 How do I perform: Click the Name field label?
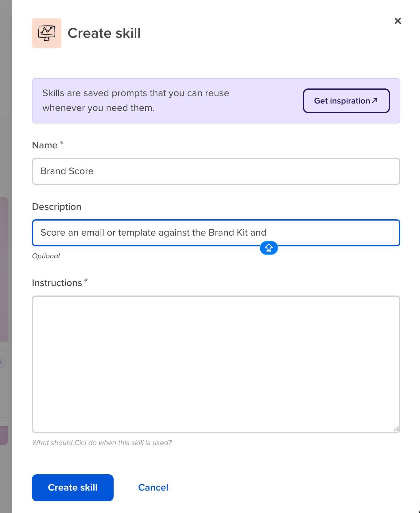tap(45, 145)
